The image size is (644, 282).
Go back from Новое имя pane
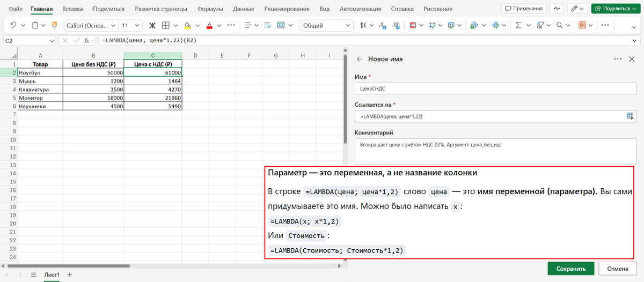(360, 60)
